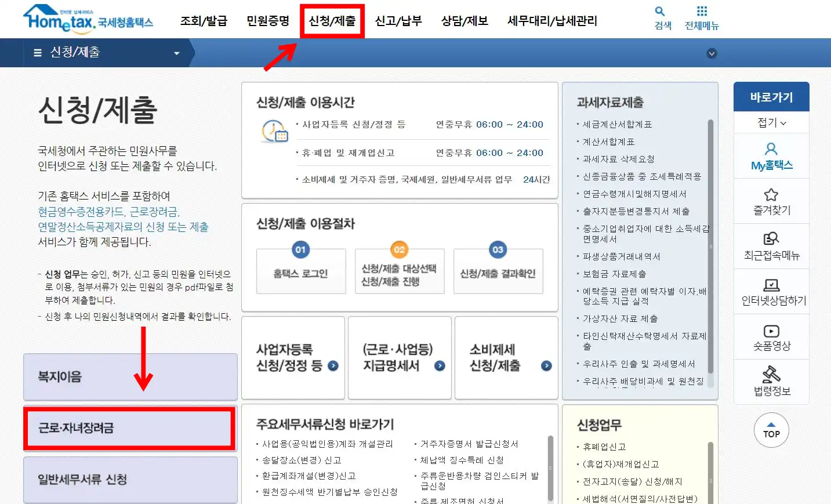Click the 사업자등록 신청/정정 등 card
Image resolution: width=831 pixels, height=504 pixels.
tap(293, 358)
